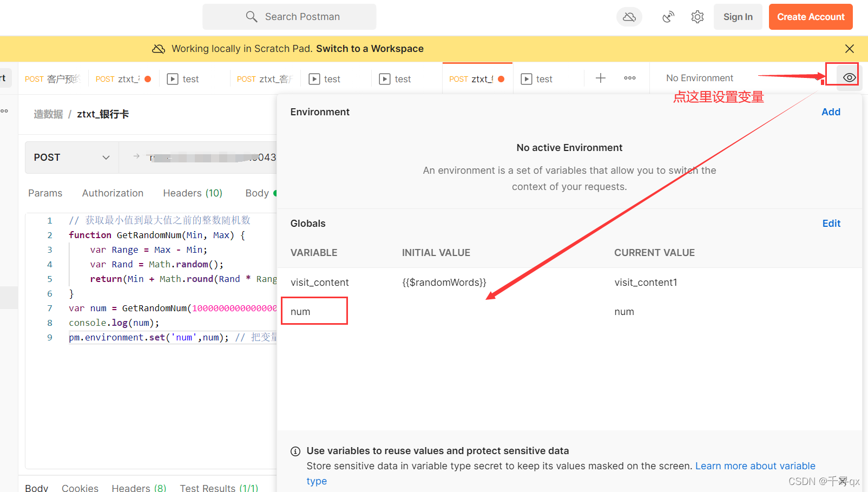Click the visit_content variable name

click(319, 283)
